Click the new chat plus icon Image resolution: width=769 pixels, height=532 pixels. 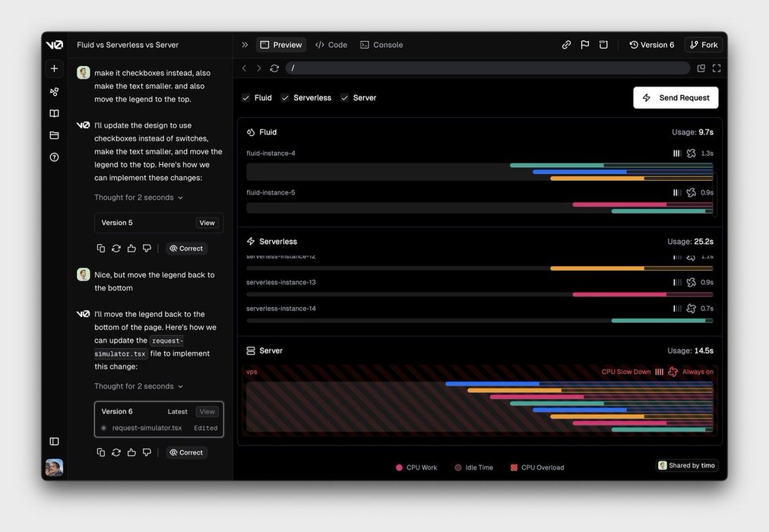click(x=54, y=68)
